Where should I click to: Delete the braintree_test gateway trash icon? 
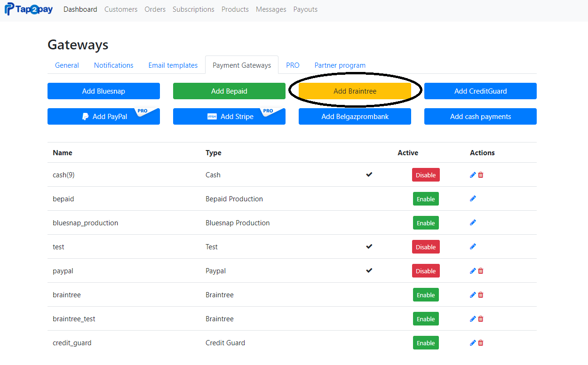[481, 319]
